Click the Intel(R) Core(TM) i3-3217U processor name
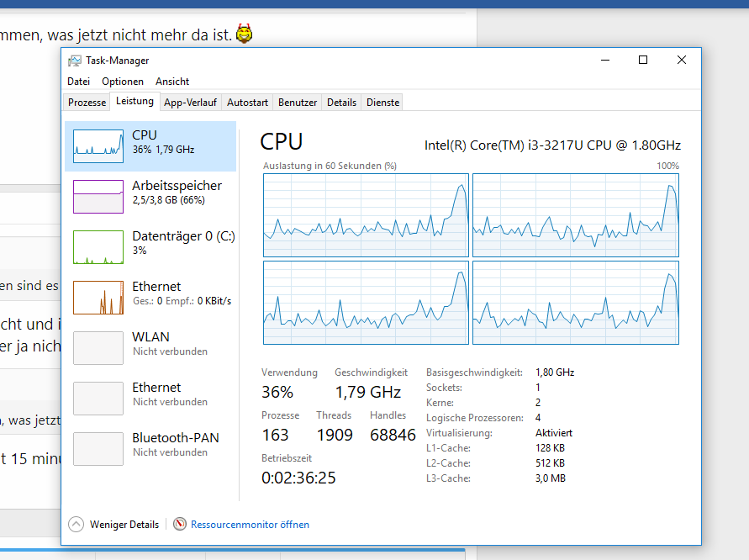 tap(552, 145)
